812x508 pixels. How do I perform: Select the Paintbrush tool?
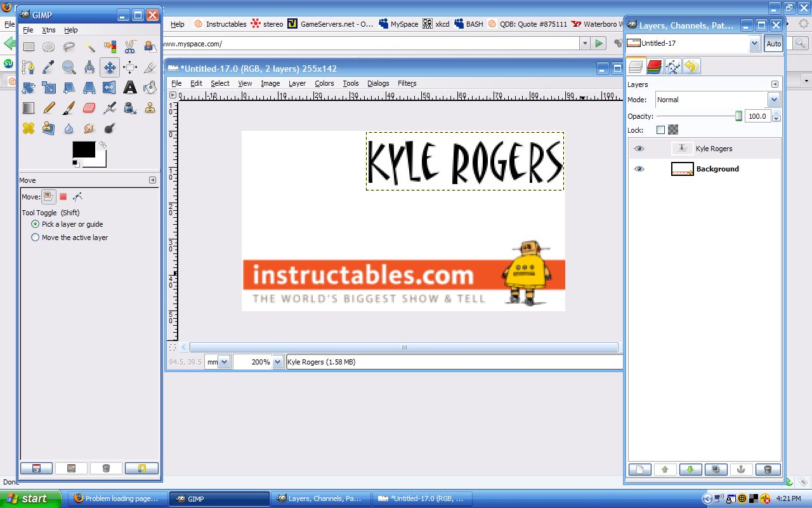coord(69,107)
